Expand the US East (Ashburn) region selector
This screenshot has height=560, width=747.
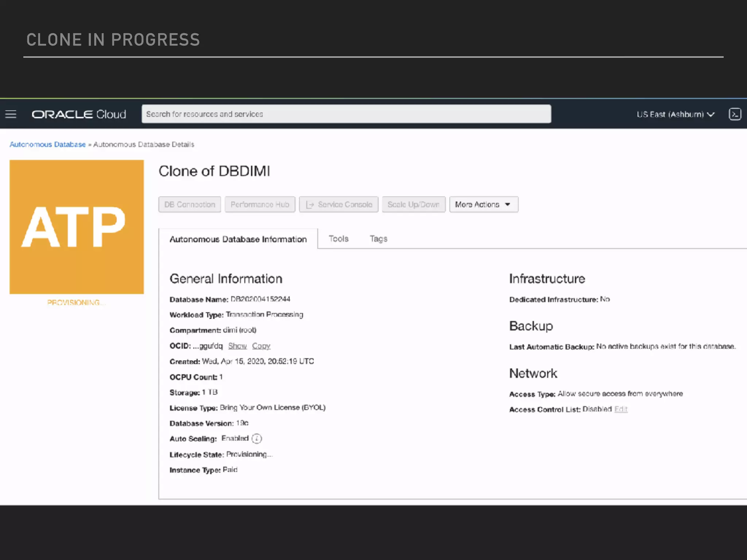pos(670,114)
